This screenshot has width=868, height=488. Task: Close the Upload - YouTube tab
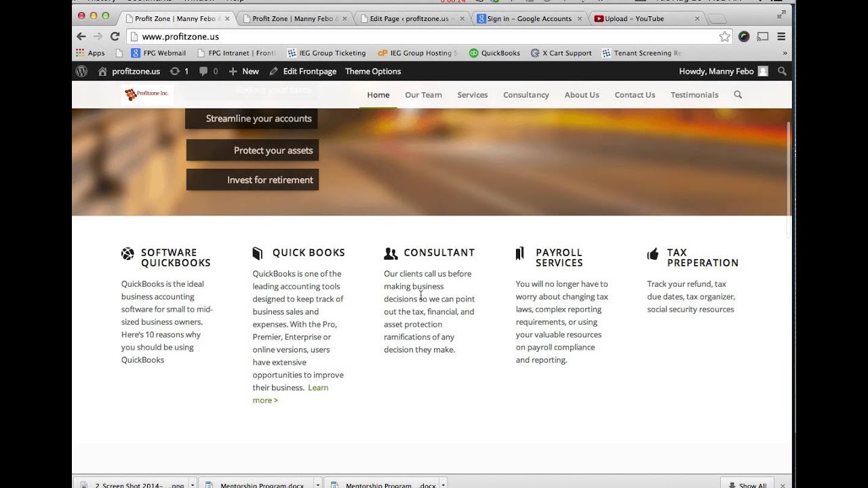[x=696, y=19]
